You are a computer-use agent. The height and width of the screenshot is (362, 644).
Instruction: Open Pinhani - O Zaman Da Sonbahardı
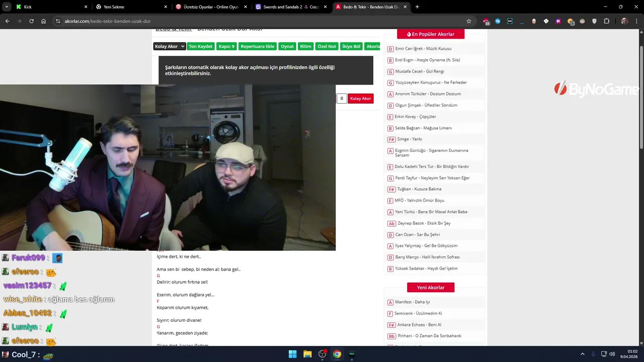(430, 336)
